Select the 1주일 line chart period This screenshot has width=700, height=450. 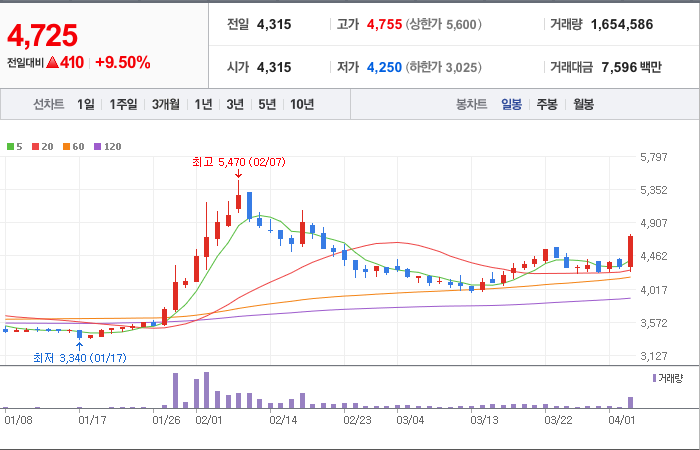(x=123, y=104)
